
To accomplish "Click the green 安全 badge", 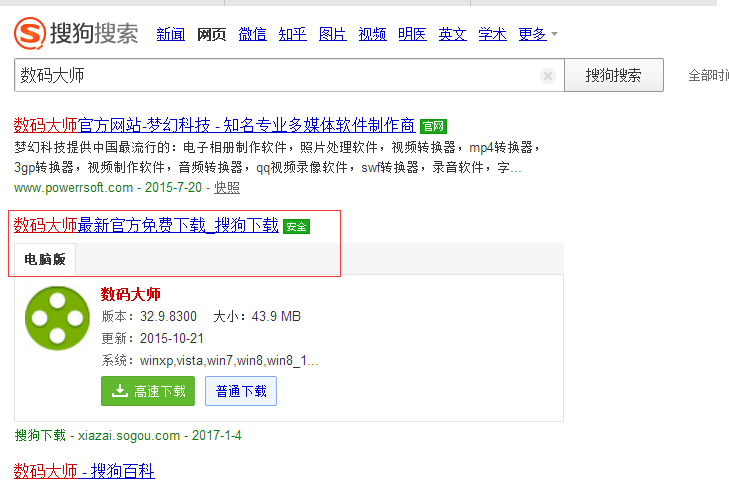I will point(296,226).
